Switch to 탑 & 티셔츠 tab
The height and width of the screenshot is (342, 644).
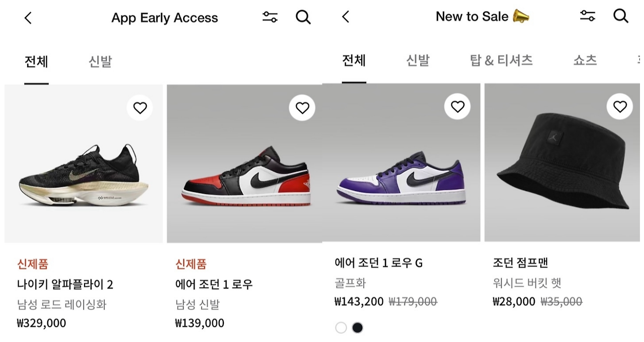[501, 61]
